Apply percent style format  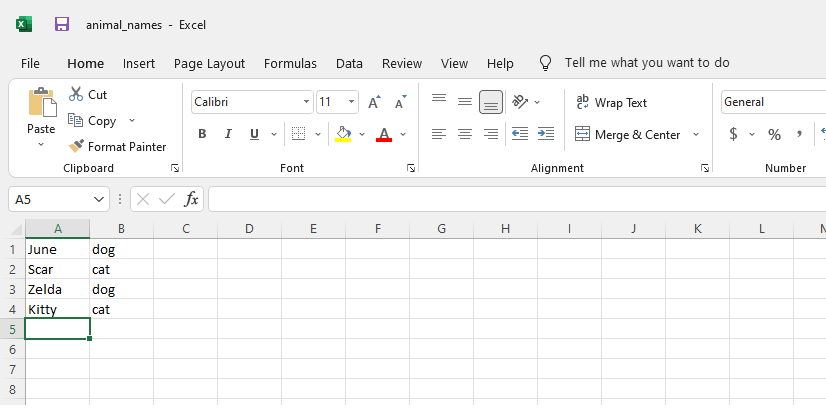click(774, 134)
